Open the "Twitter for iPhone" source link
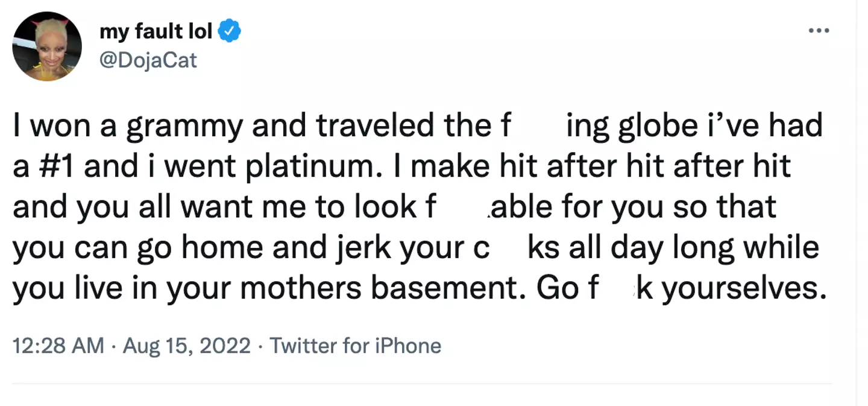Viewport: 868px width, 406px height. click(x=355, y=346)
